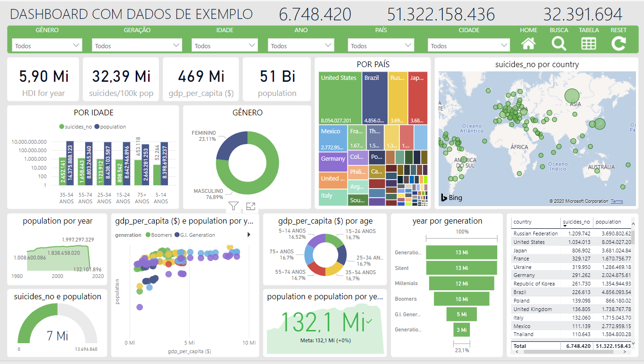The height and width of the screenshot is (364, 644).
Task: Click the 75+ ANOS suicides_no bar
Action: point(138,173)
